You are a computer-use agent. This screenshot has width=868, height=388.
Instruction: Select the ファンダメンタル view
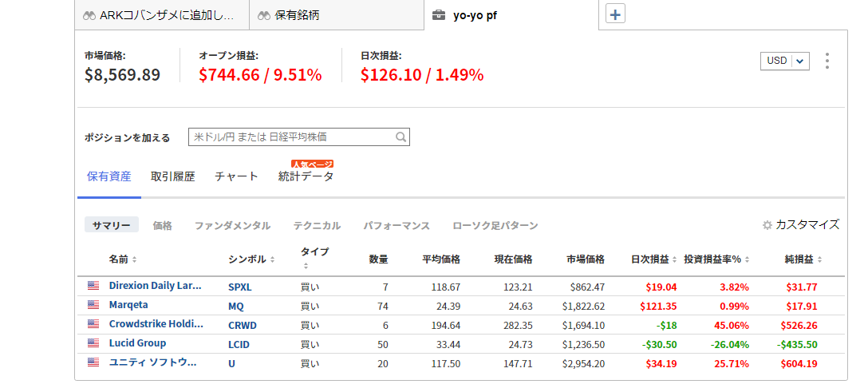(232, 226)
